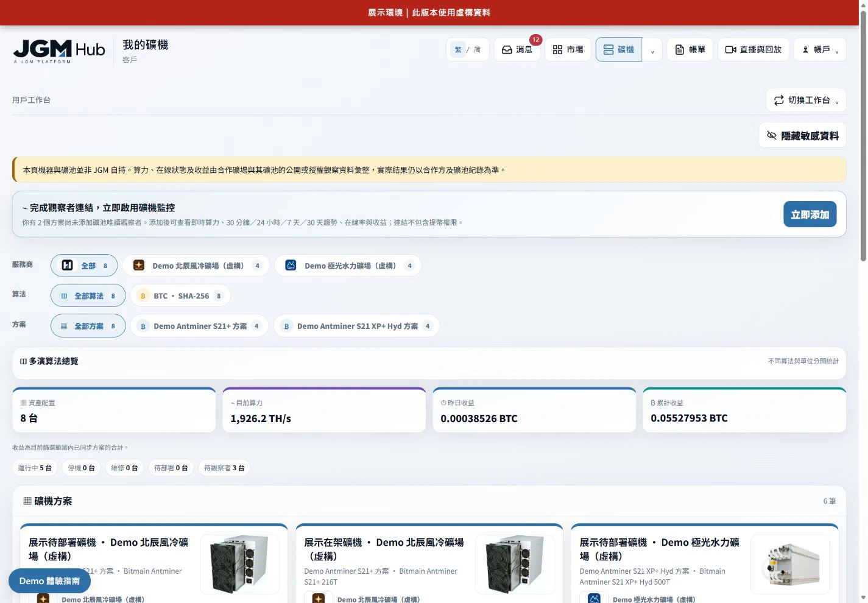Image resolution: width=868 pixels, height=603 pixels.
Task: Filter by Demo 北辰風冷礦場 provider
Action: (x=196, y=266)
